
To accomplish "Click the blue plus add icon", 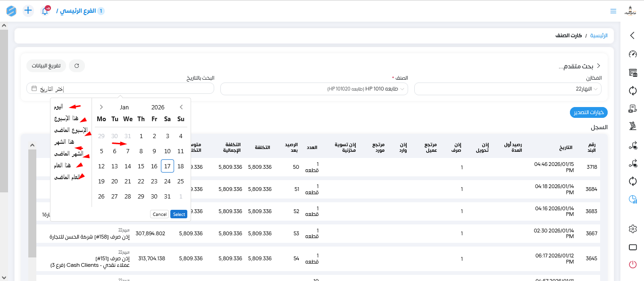I will [x=28, y=10].
